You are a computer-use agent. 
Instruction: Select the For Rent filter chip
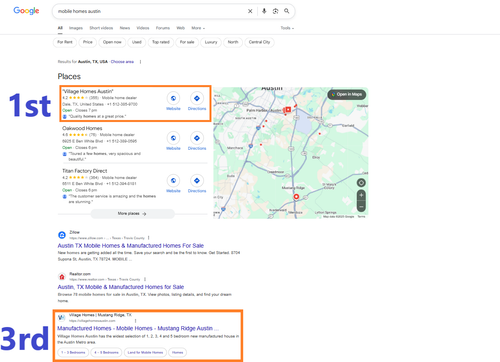65,42
